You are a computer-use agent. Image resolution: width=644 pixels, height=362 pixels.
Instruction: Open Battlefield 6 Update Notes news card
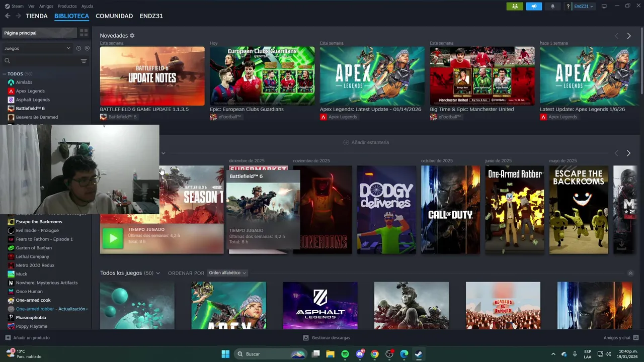[x=152, y=76]
